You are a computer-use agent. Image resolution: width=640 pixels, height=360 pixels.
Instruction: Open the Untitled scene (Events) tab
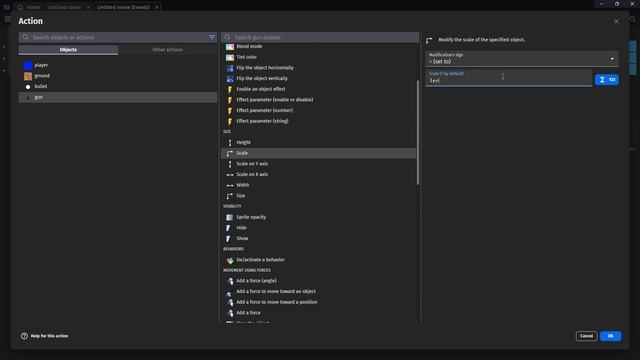tap(123, 7)
